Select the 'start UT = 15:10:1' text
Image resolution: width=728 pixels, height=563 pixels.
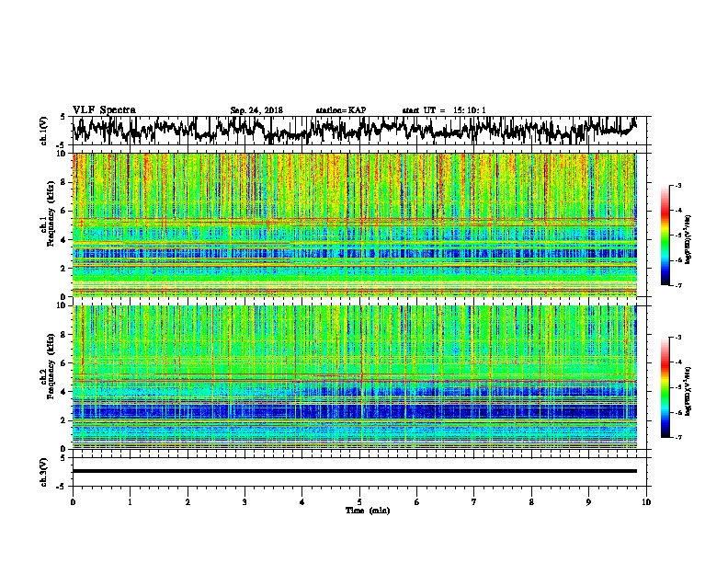click(x=444, y=110)
